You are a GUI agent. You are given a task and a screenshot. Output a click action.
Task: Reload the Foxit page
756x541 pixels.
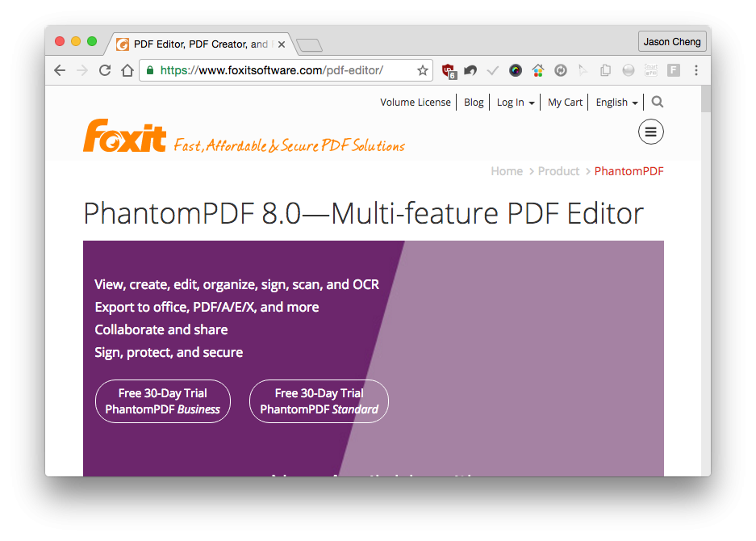pos(105,70)
